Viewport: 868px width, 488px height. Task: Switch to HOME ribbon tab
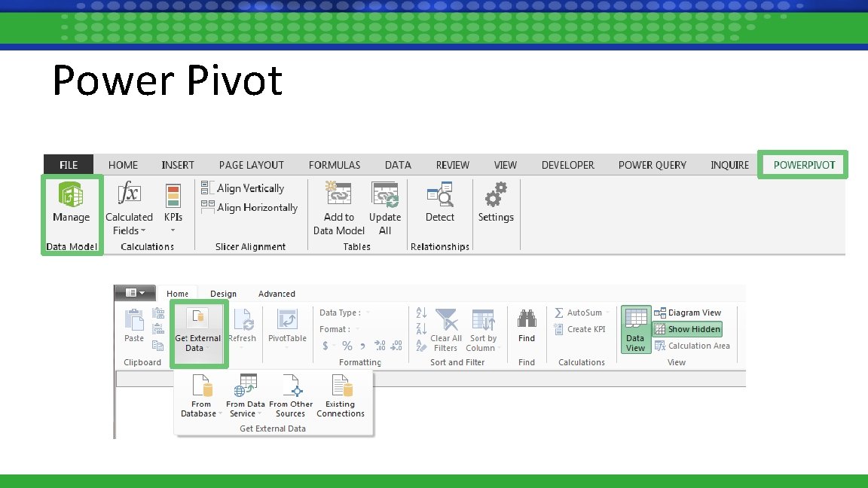tap(123, 165)
